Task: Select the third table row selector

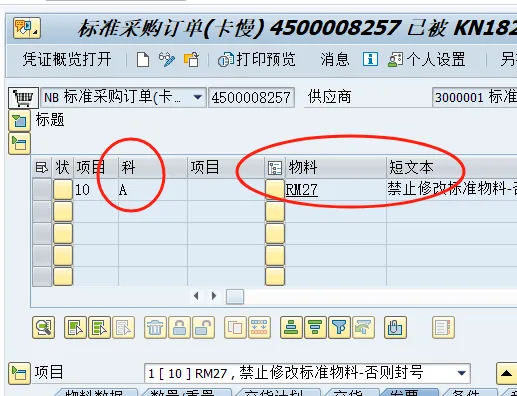Action: tap(42, 233)
